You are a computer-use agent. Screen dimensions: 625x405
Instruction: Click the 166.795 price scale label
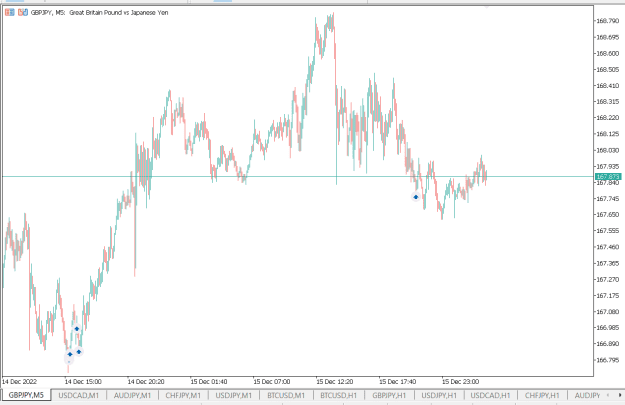point(607,360)
